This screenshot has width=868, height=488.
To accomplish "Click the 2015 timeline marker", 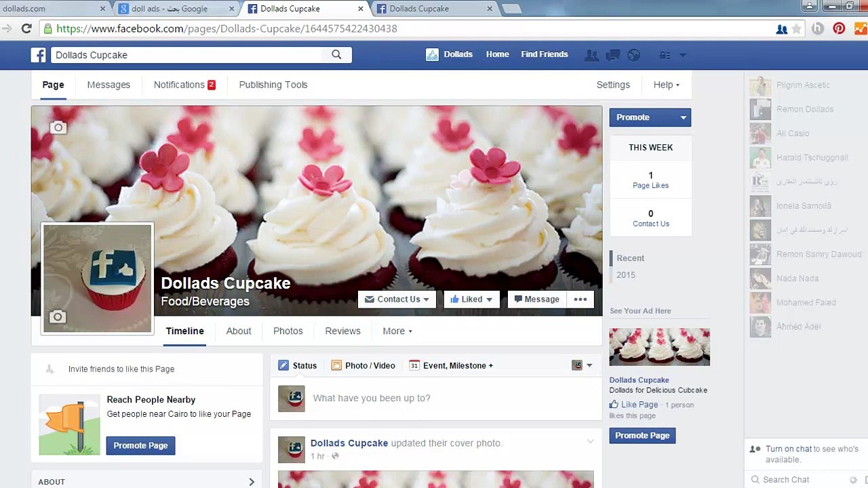I will pos(626,274).
